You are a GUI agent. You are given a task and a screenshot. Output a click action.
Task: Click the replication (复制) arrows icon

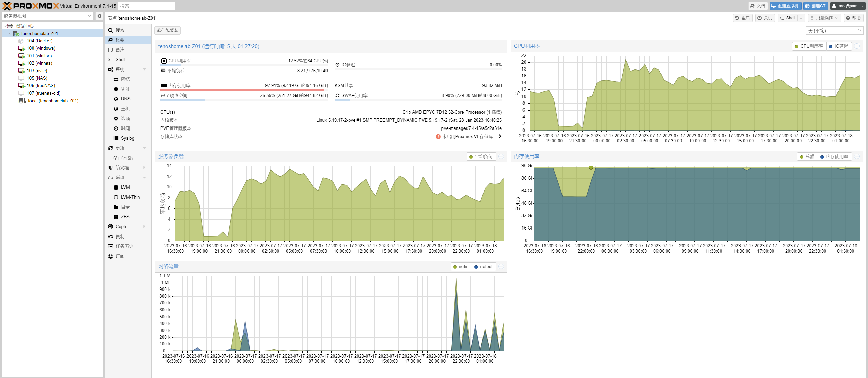(111, 237)
